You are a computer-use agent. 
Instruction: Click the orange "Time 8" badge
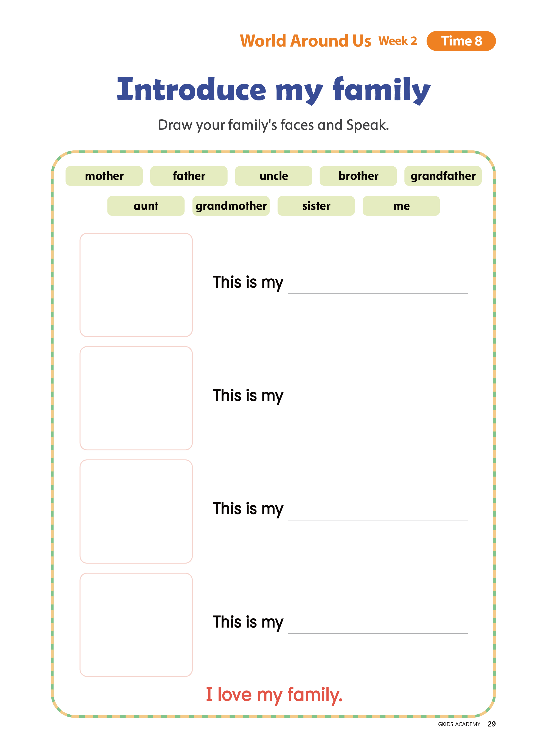[461, 41]
